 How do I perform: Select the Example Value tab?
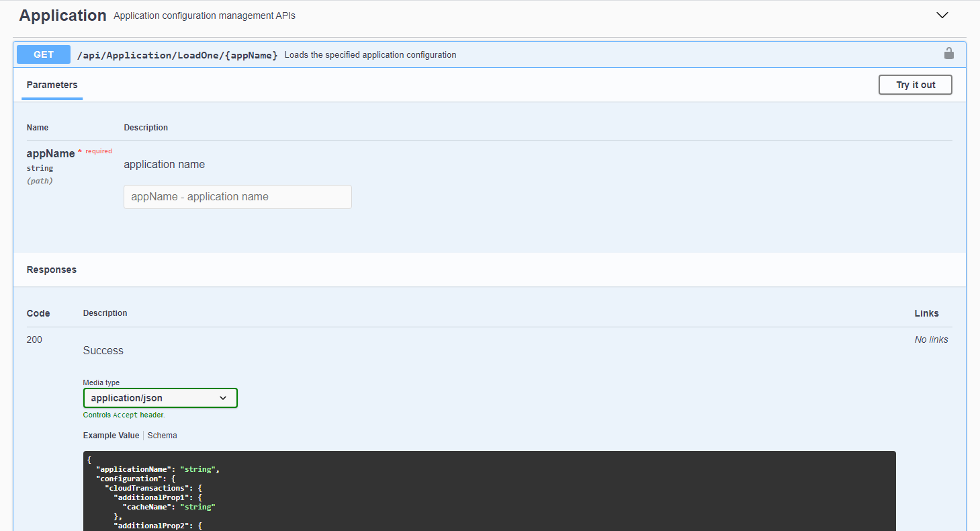coord(111,436)
